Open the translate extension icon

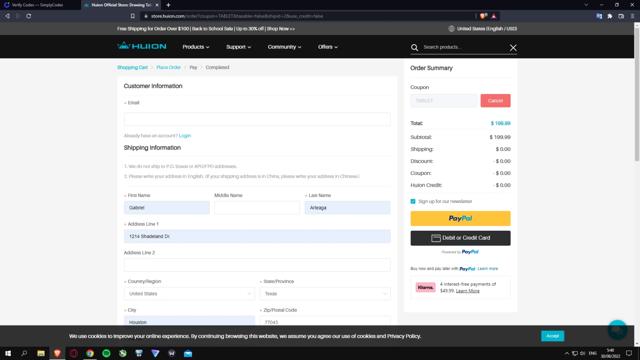(599, 16)
